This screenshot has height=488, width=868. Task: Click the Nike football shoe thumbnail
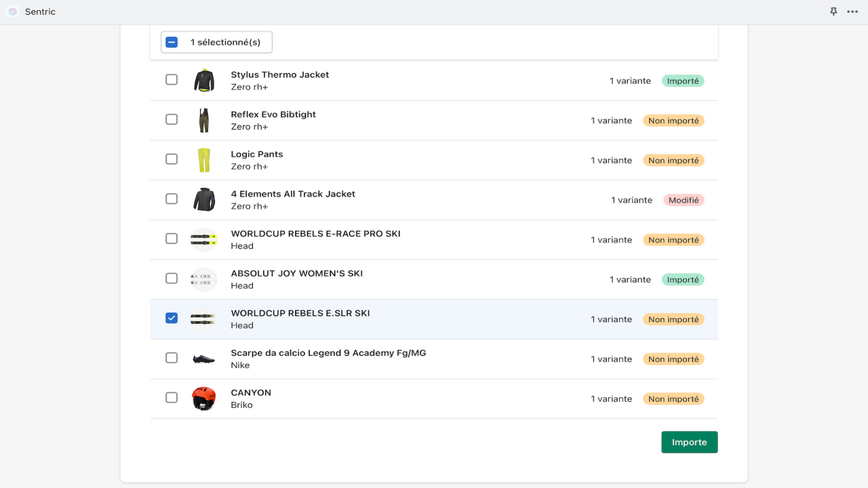point(204,359)
